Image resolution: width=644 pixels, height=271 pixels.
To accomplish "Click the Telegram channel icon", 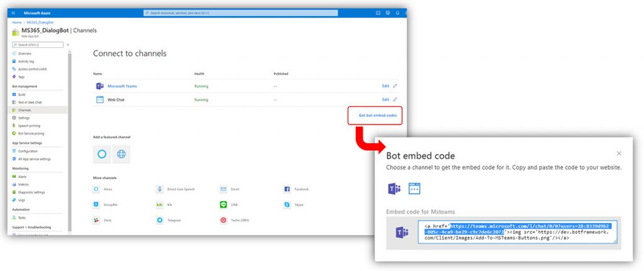I will 160,220.
